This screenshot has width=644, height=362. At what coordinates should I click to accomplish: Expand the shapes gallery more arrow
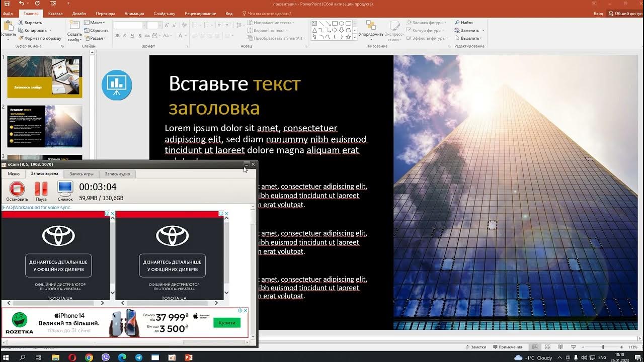[x=355, y=38]
